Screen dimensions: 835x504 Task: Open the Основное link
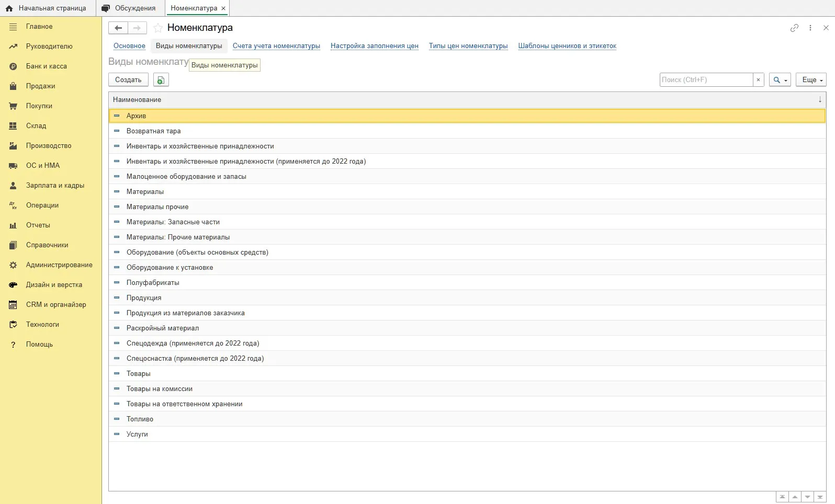click(x=129, y=45)
